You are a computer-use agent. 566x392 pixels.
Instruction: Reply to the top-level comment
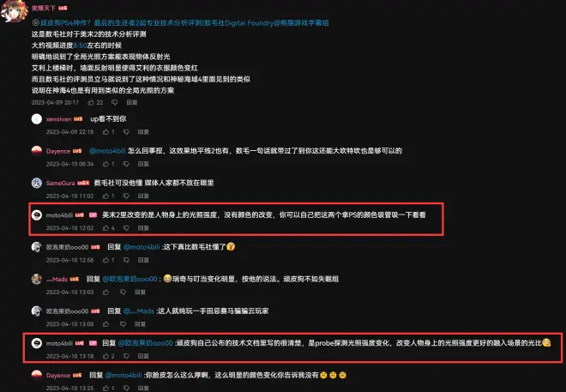click(x=132, y=103)
